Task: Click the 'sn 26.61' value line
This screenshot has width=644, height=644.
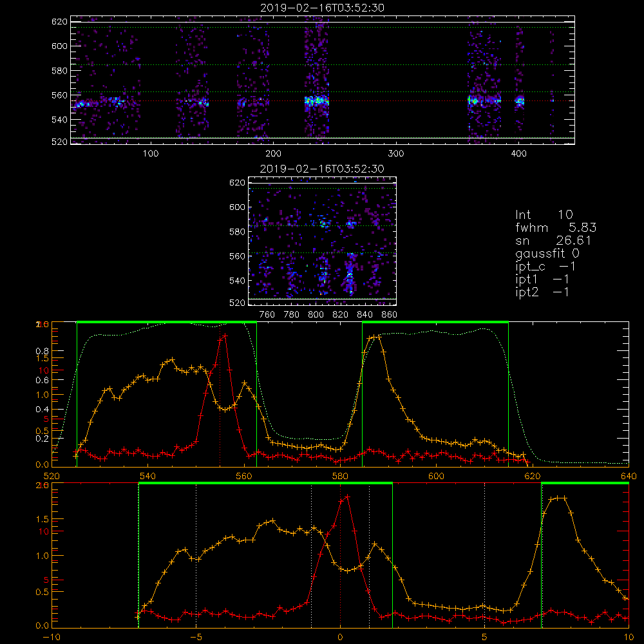Action: [553, 240]
